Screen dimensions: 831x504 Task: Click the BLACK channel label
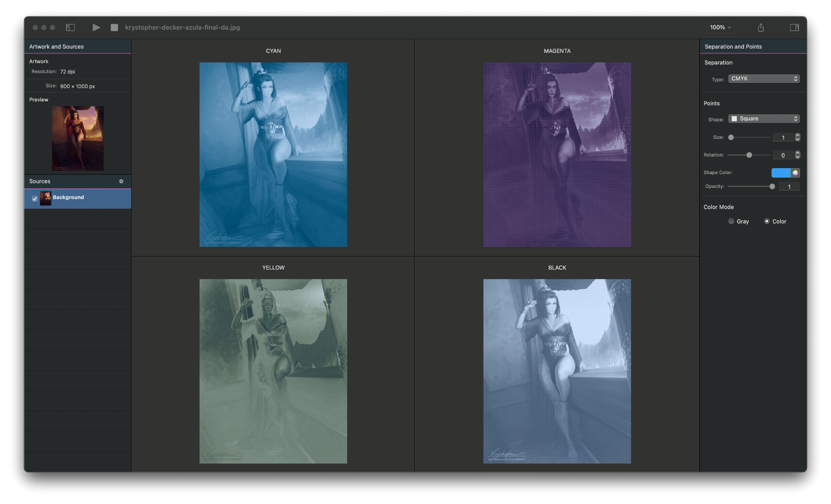pyautogui.click(x=557, y=268)
